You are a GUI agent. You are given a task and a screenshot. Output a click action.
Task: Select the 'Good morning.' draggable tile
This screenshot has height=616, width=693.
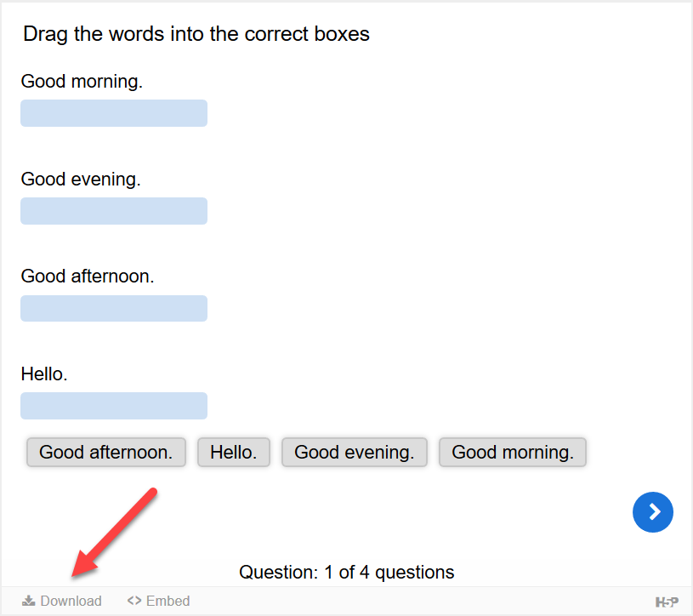[512, 452]
